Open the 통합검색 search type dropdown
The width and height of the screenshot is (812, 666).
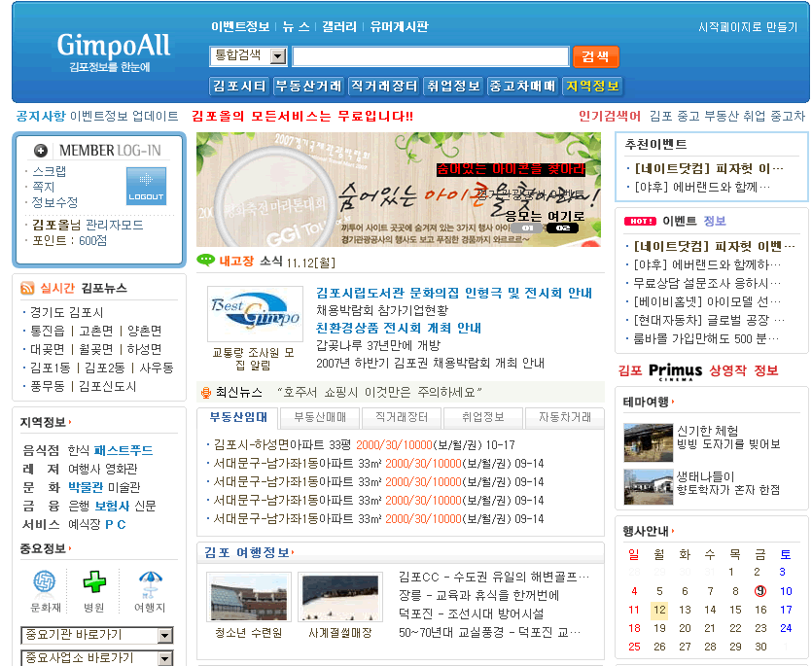[248, 56]
